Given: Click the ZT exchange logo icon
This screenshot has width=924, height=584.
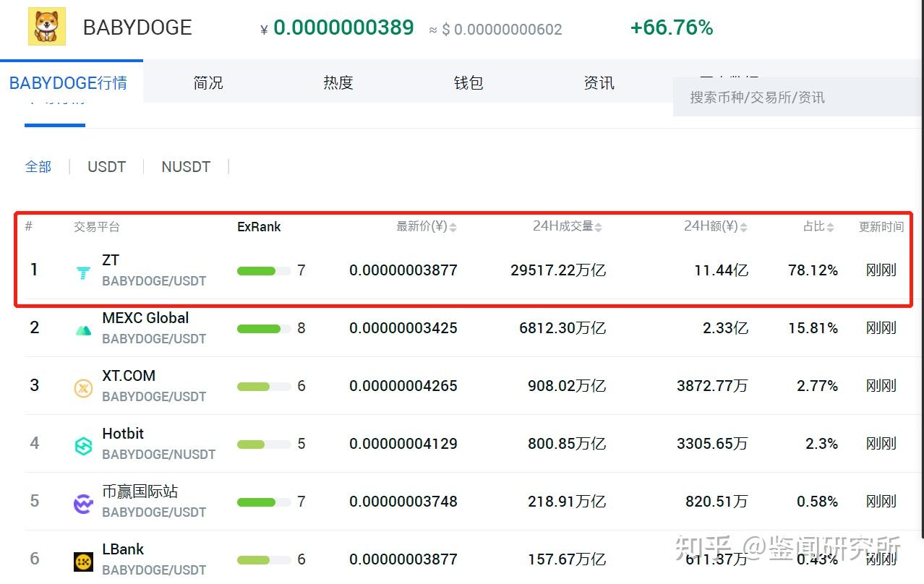Looking at the screenshot, I should click(84, 272).
